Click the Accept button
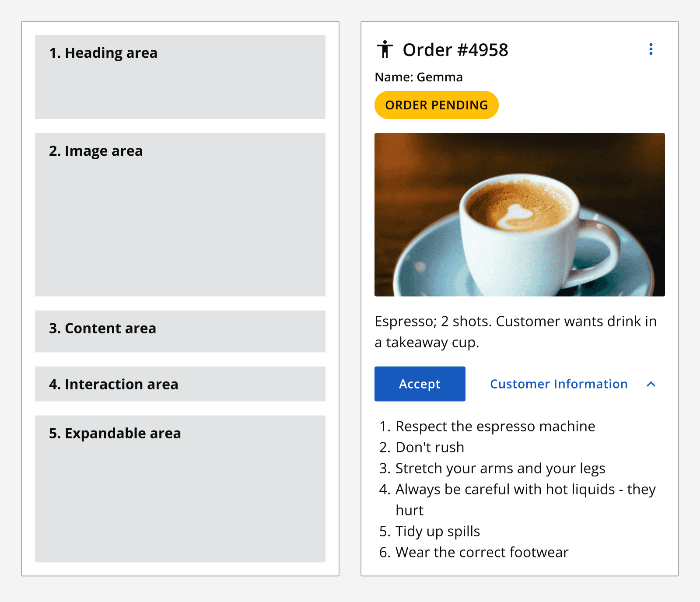The image size is (700, 602). coord(420,384)
